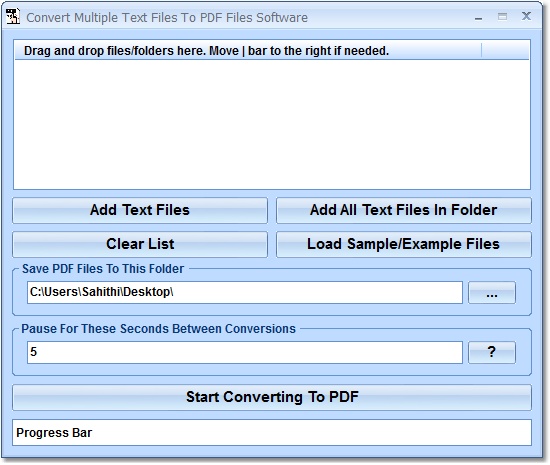Click inside the empty file list area
Screen dimensions: 550x465
[272, 124]
